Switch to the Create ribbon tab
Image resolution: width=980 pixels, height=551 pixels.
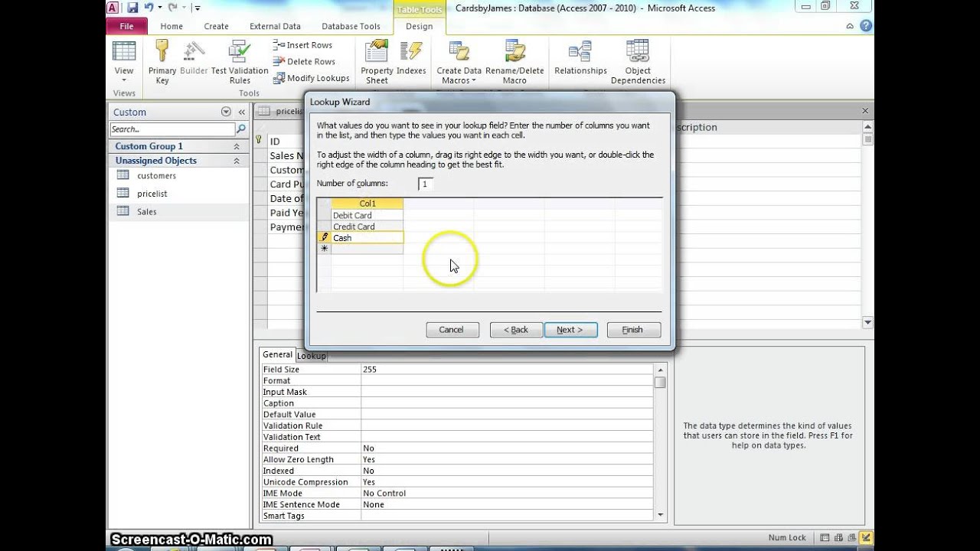pos(216,26)
